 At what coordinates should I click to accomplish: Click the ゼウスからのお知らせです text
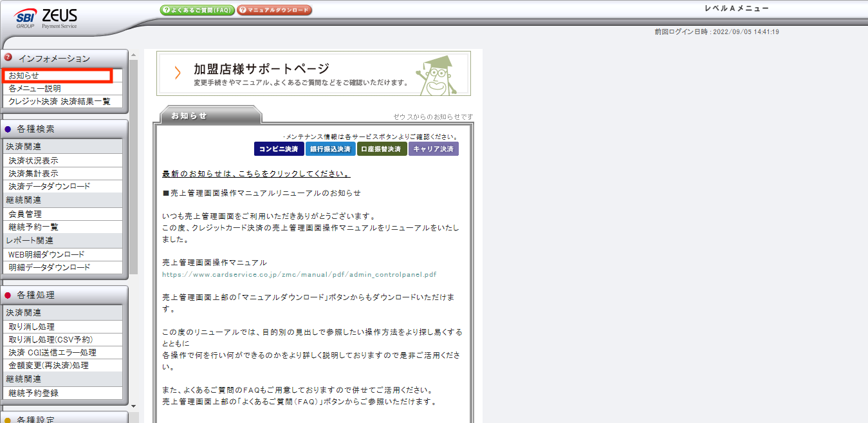(x=434, y=117)
